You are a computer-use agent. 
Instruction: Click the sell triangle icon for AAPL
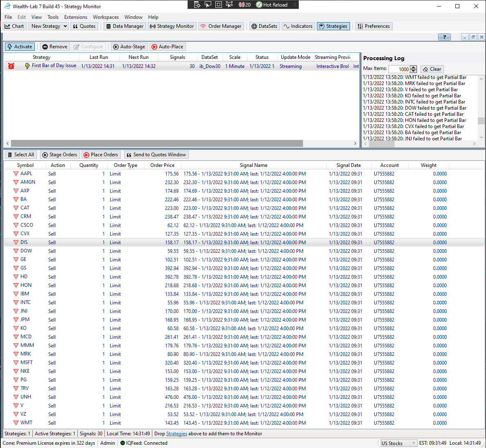point(16,174)
